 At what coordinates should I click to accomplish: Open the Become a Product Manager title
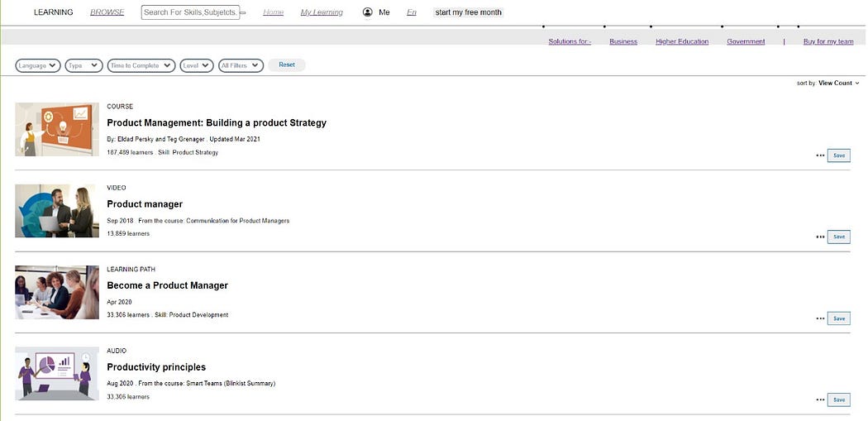167,286
